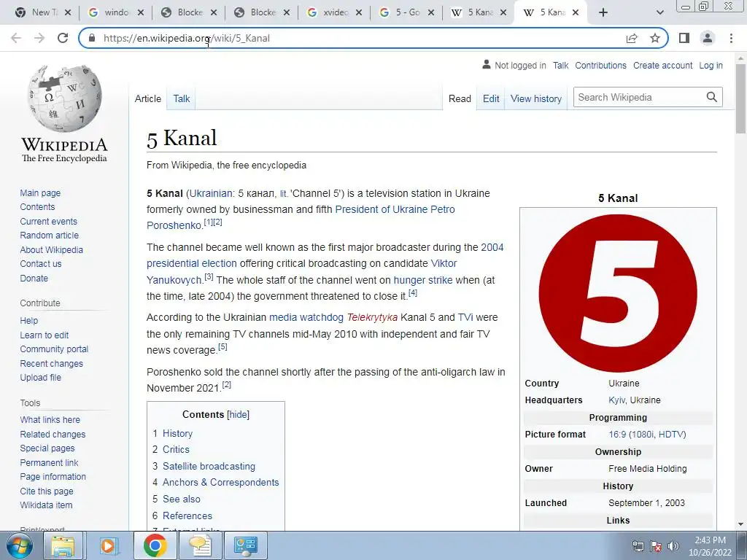Click the Create account link
Image resolution: width=747 pixels, height=560 pixels.
pyautogui.click(x=662, y=65)
